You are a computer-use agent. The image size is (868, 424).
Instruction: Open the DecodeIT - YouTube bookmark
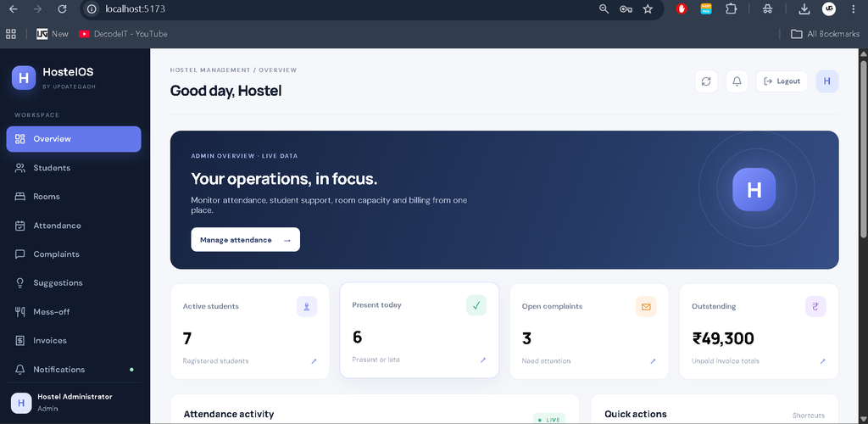point(123,34)
